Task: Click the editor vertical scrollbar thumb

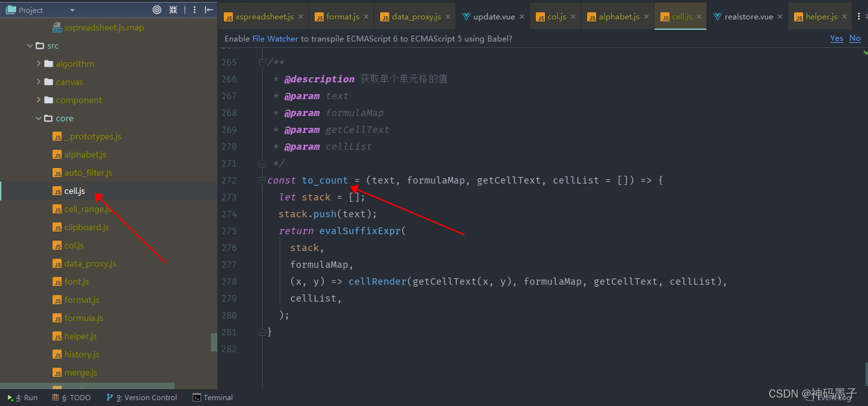Action: (x=865, y=373)
